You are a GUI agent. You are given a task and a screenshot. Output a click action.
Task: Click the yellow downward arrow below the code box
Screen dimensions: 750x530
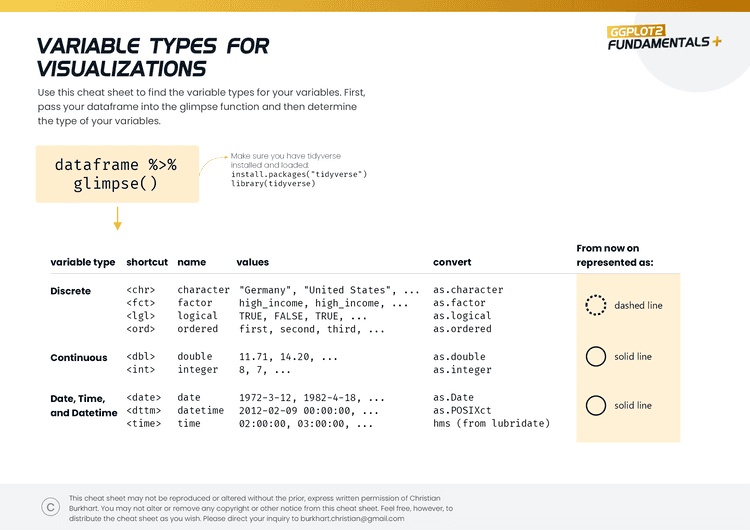117,219
